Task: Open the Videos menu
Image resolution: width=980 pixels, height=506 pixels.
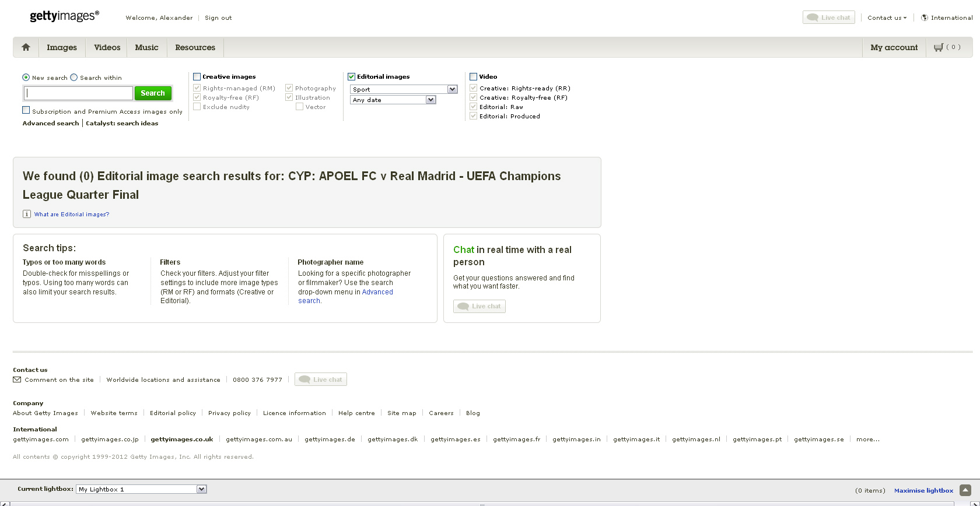Action: tap(107, 47)
